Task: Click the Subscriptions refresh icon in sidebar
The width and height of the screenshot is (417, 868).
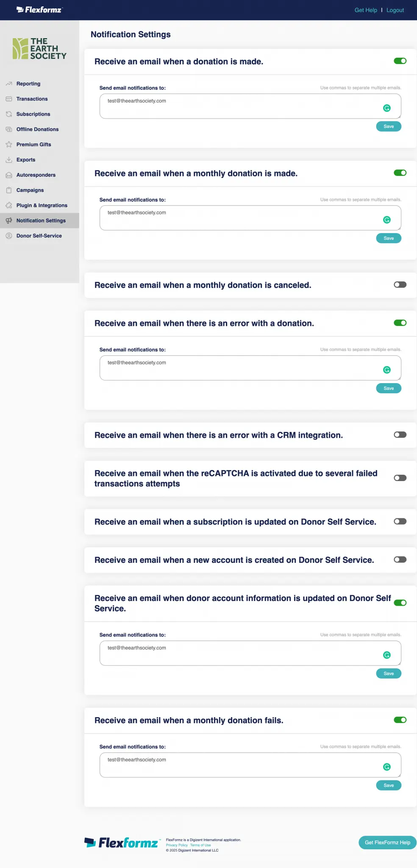Action: click(x=8, y=114)
